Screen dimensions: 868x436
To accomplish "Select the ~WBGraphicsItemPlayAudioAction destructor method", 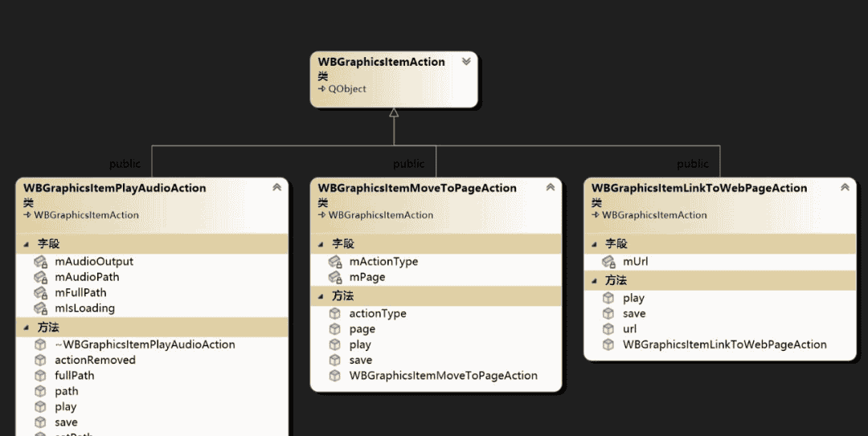I will 145,344.
